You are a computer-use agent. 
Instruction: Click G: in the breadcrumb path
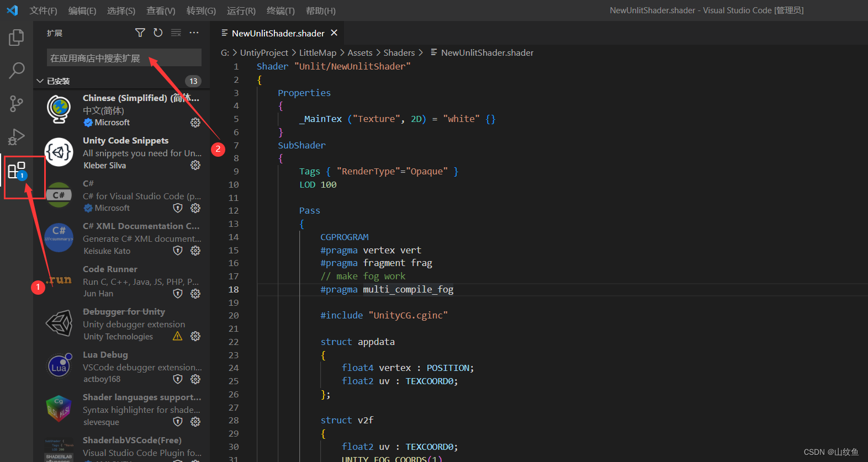(x=225, y=52)
